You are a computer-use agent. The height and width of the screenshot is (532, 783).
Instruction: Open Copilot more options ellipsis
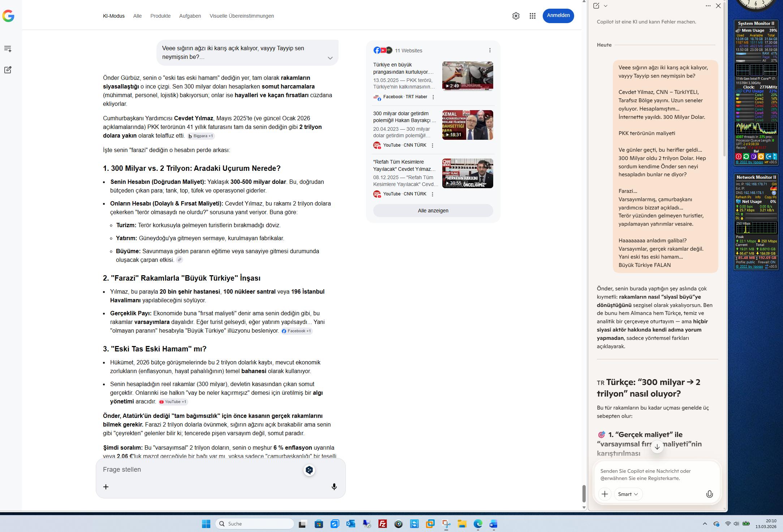click(x=708, y=6)
